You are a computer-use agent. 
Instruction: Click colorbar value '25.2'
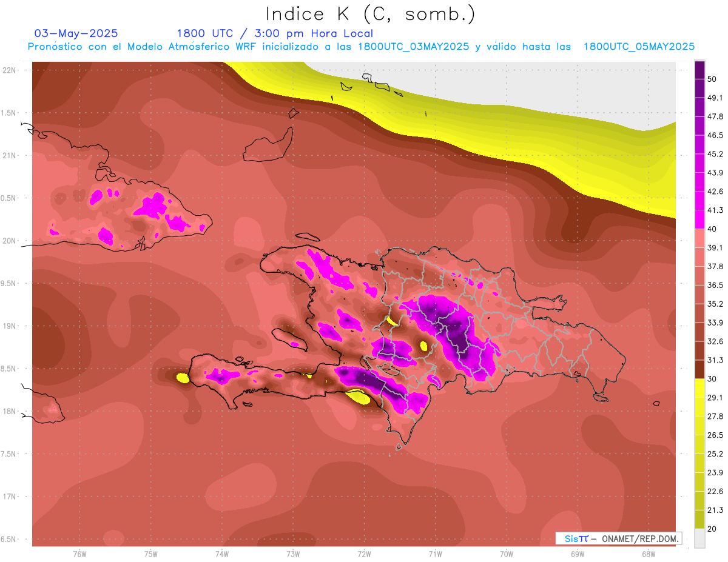[715, 453]
